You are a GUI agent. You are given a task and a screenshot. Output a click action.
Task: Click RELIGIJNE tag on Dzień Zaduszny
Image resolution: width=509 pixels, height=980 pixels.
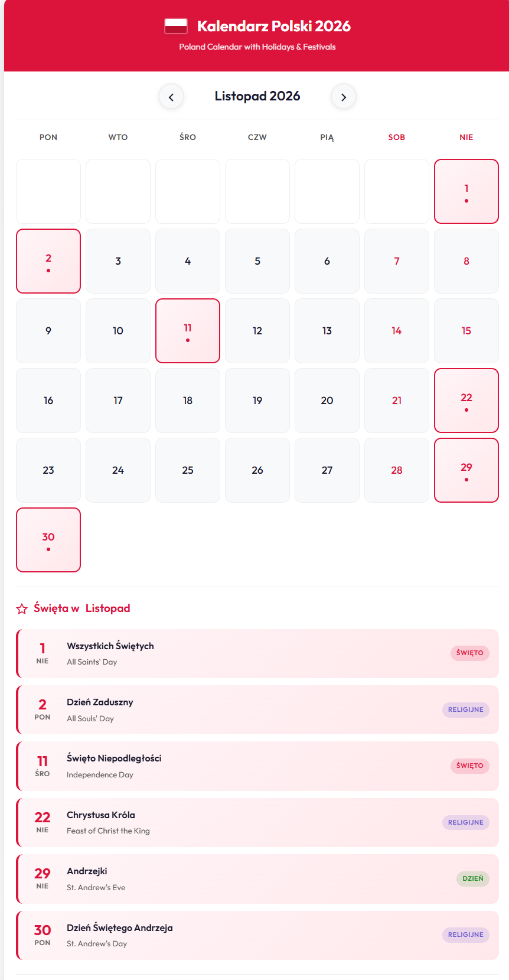465,709
